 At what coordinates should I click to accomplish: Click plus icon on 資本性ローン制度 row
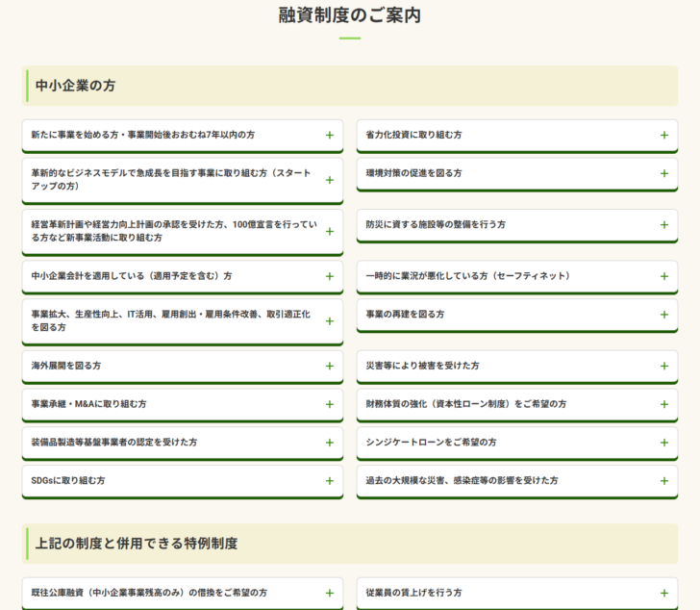[664, 405]
